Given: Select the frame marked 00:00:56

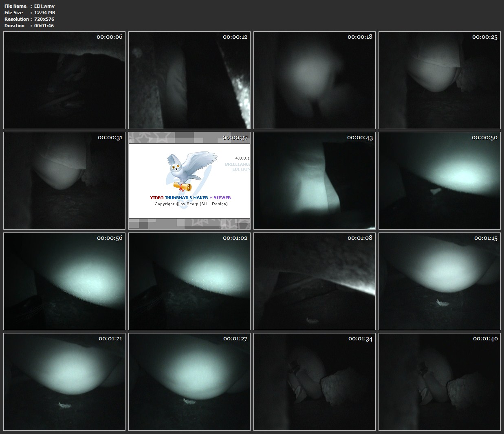Looking at the screenshot, I should [64, 281].
